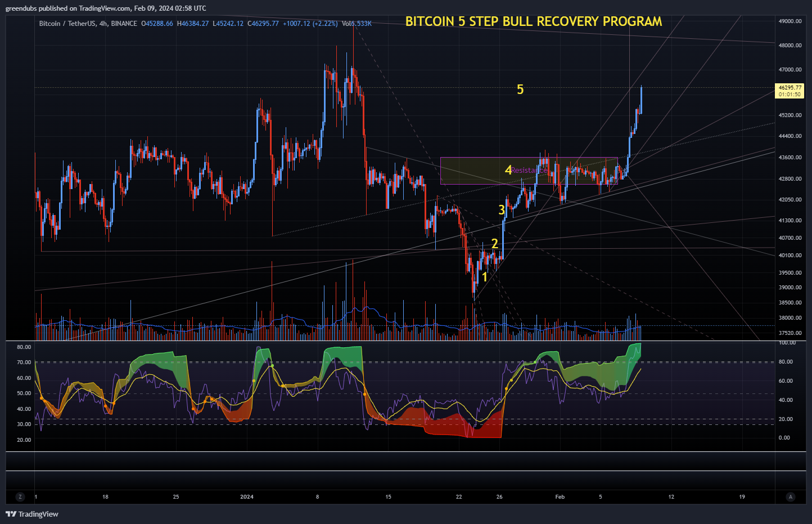The image size is (812, 524).
Task: Click the 38000.00 price axis label
Action: [790, 317]
